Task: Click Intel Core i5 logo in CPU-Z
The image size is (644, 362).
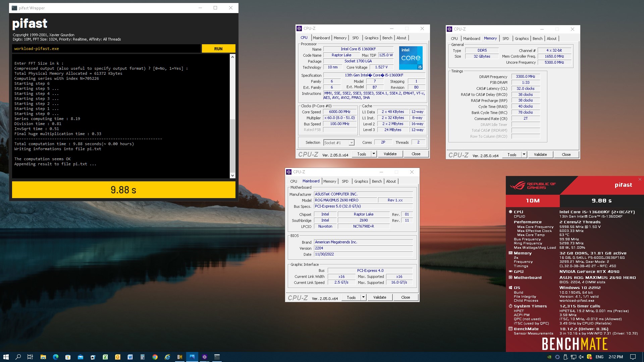Action: (411, 58)
